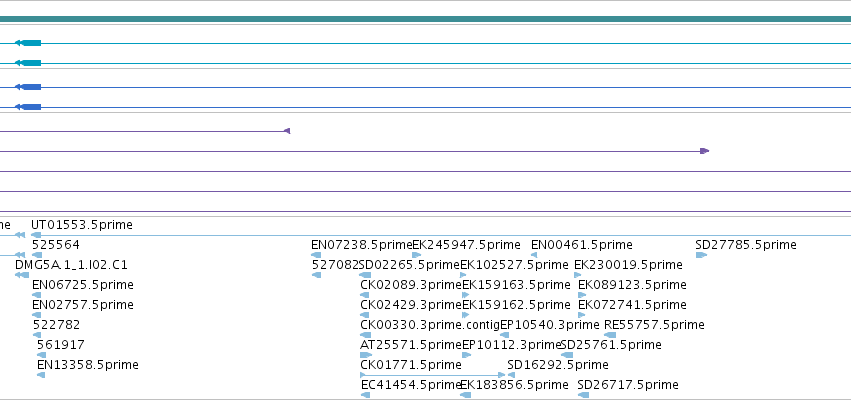The image size is (851, 400).
Task: Select the CK01771.5prime spanning line
Action: 433,375
